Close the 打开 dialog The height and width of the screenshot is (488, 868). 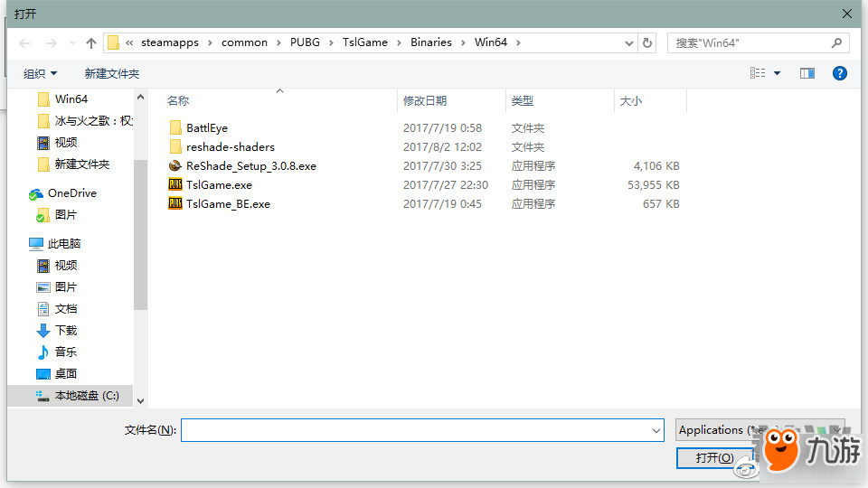(x=847, y=14)
